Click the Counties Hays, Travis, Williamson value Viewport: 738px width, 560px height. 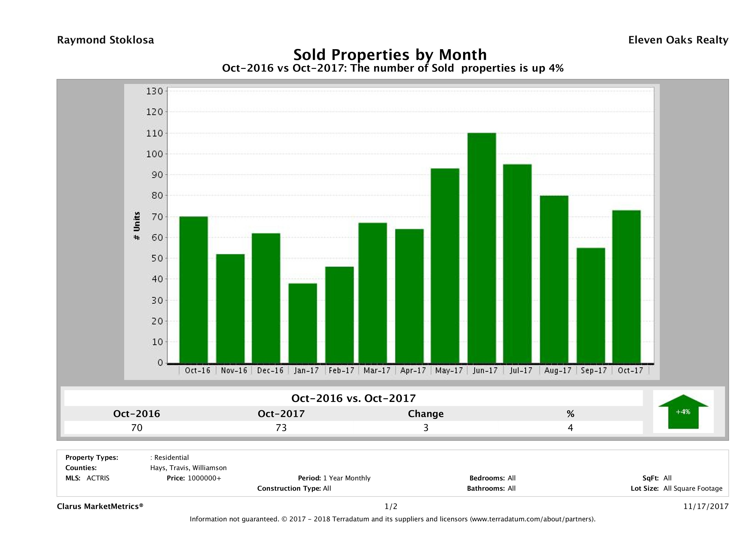click(188, 468)
